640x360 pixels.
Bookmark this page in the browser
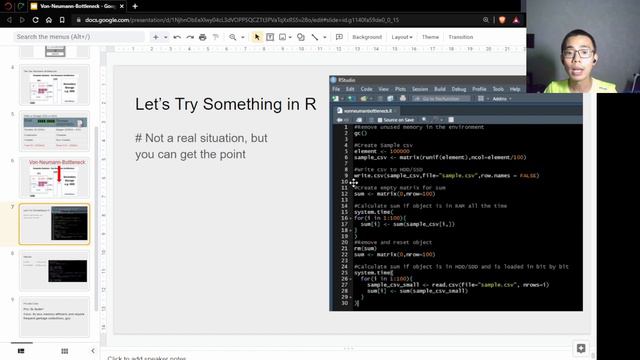[62, 20]
